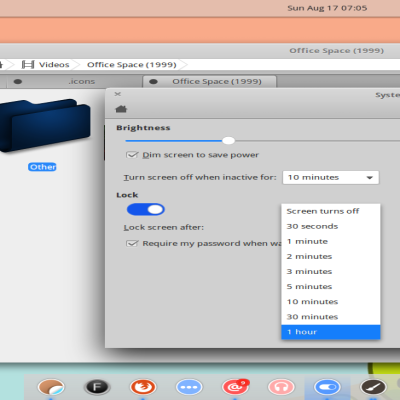Click the Lock section heading
400x400 pixels.
(127, 195)
